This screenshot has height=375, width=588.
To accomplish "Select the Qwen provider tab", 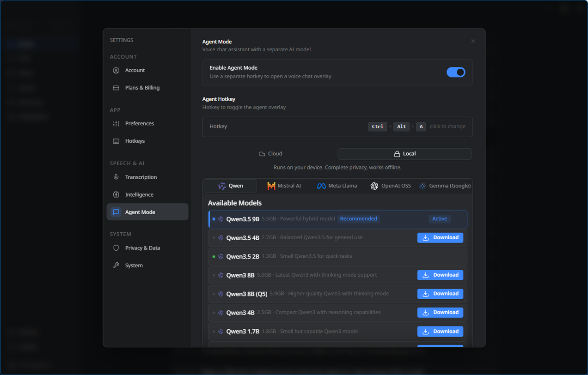I will pyautogui.click(x=230, y=186).
